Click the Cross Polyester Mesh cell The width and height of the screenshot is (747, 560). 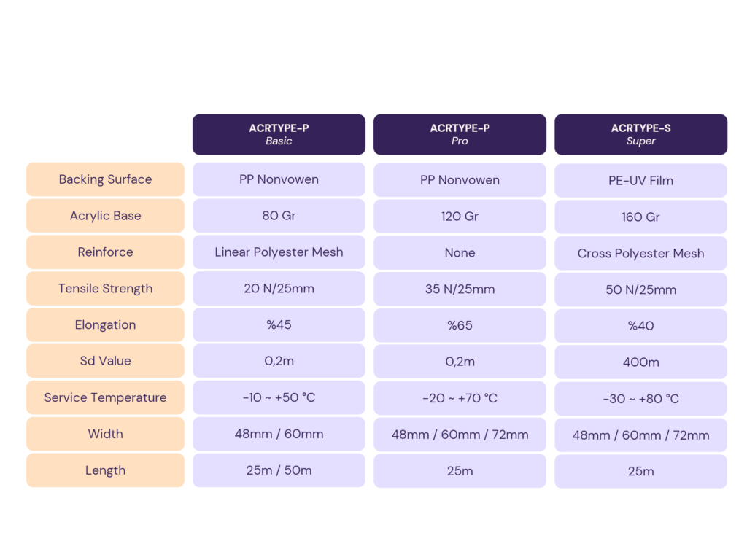[640, 253]
